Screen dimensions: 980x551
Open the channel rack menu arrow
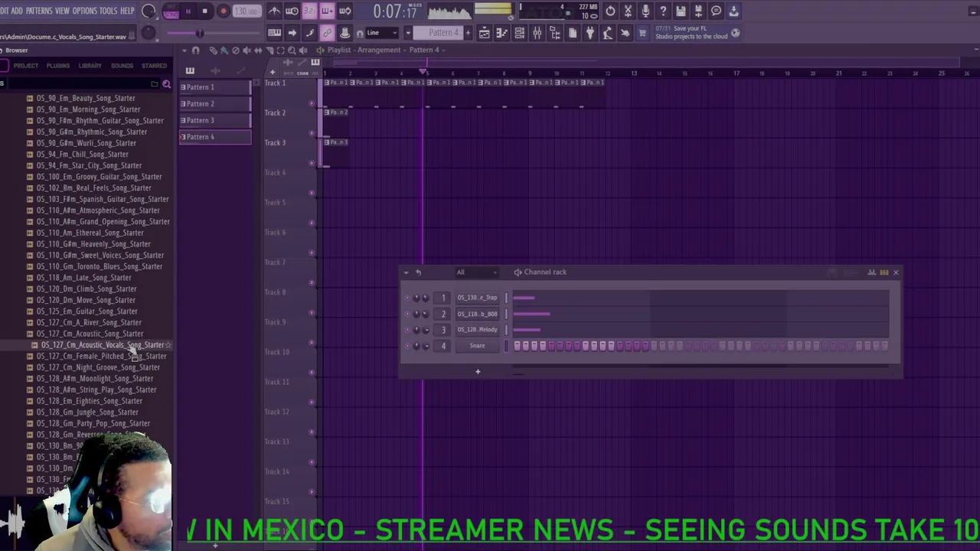pos(406,272)
